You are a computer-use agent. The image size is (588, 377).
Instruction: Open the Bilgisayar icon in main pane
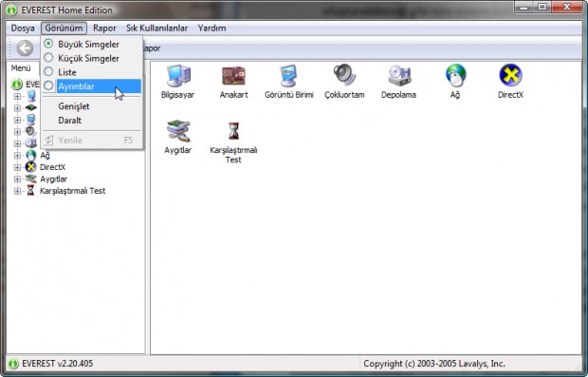coord(178,76)
